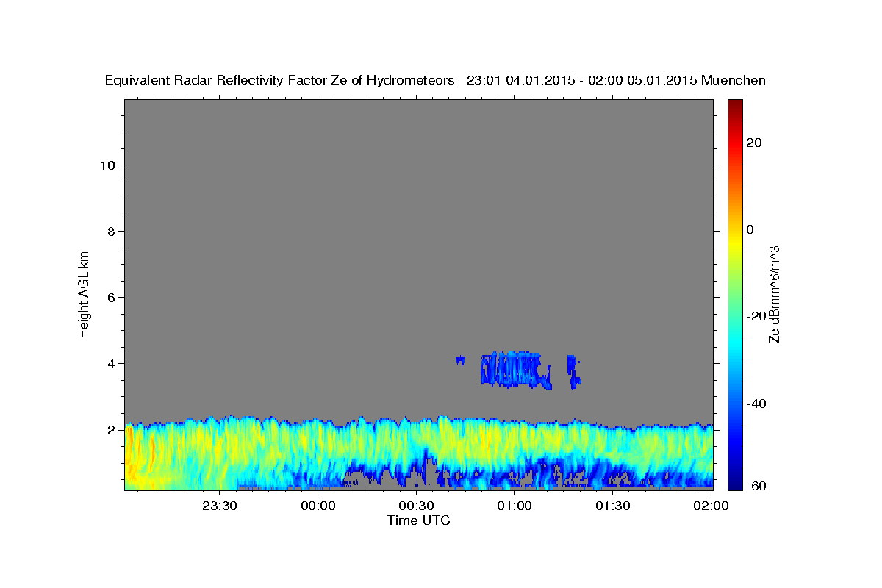The height and width of the screenshot is (588, 882).
Task: Click the 23:30 time tick label
Action: coord(220,506)
